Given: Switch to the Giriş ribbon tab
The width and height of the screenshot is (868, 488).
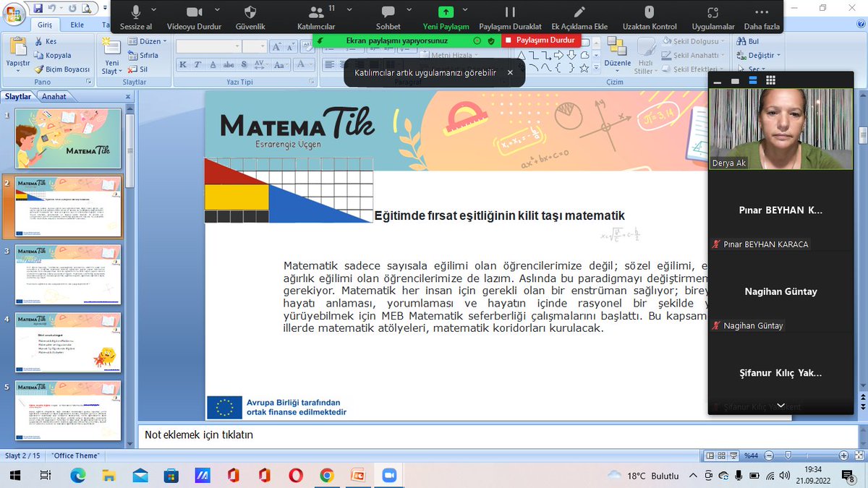Looking at the screenshot, I should point(45,24).
